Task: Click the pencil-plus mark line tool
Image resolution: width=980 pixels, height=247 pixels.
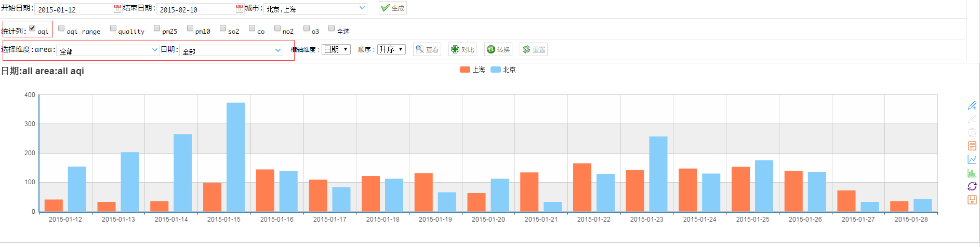Action: pyautogui.click(x=972, y=105)
